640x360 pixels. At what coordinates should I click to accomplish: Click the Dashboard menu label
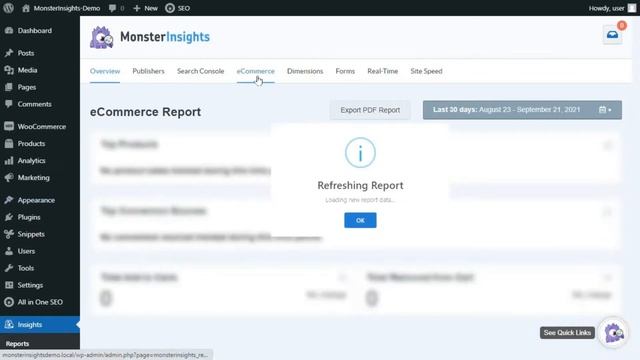(35, 31)
